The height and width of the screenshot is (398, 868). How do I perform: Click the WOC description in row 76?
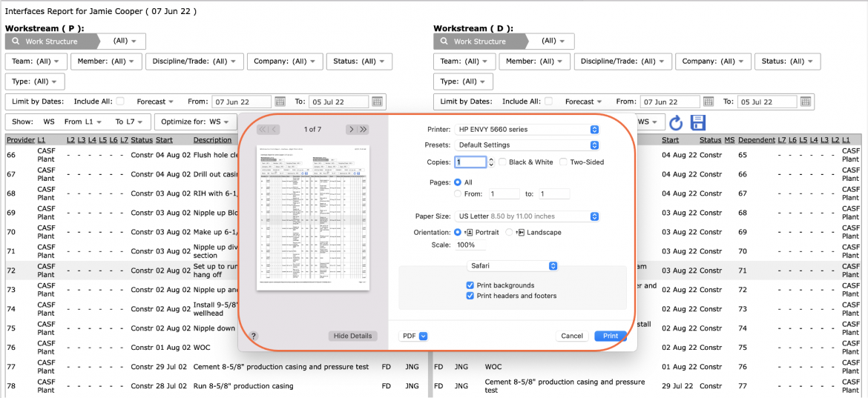pos(200,347)
